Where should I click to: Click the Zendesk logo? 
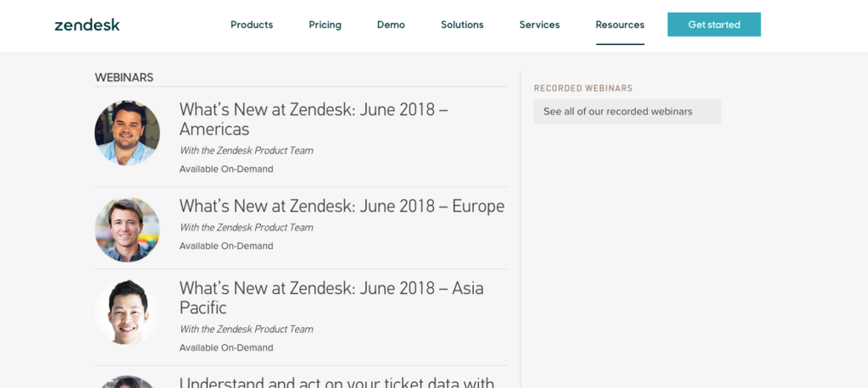click(x=87, y=25)
